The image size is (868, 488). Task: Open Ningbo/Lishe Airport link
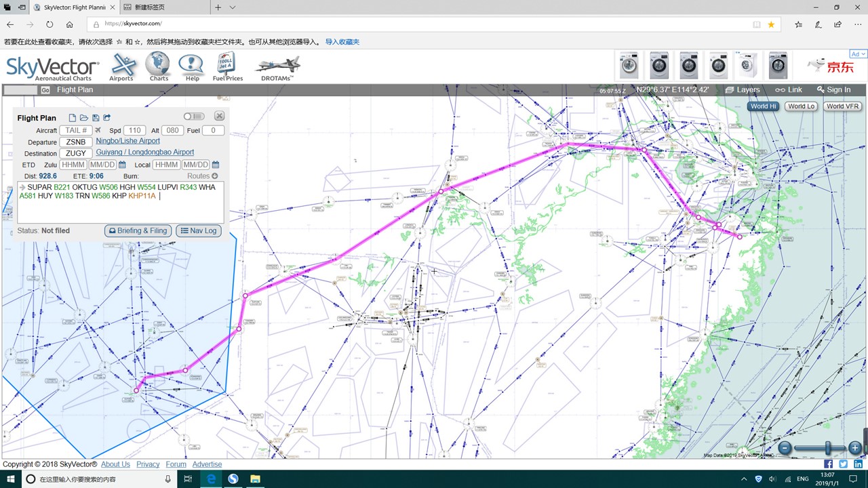coord(127,141)
